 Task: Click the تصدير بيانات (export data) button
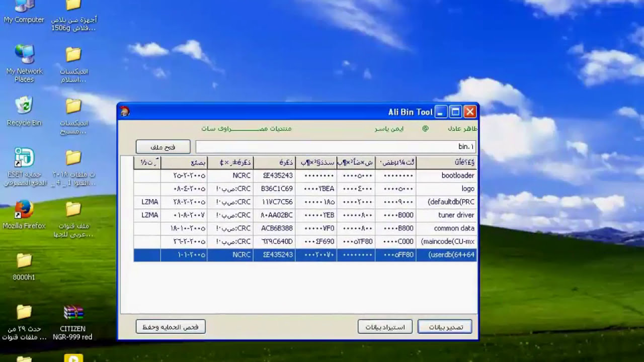pos(445,327)
